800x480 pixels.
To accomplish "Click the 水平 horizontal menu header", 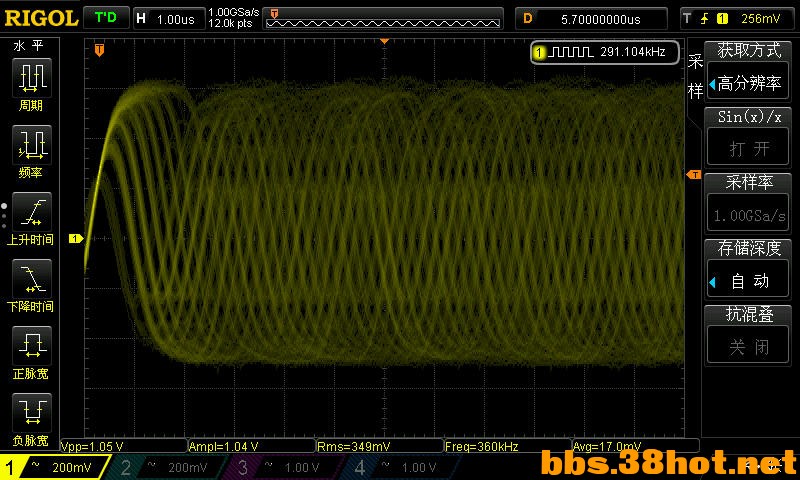I will (x=29, y=46).
